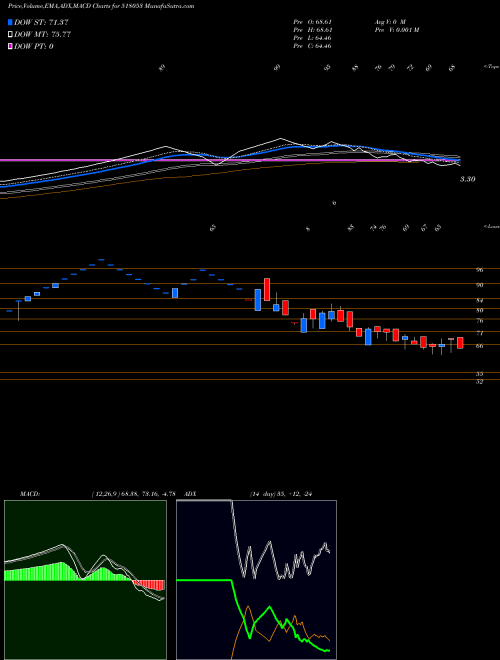Click the 'ADX' panel heading
The height and width of the screenshot is (660, 500).
pos(191,494)
